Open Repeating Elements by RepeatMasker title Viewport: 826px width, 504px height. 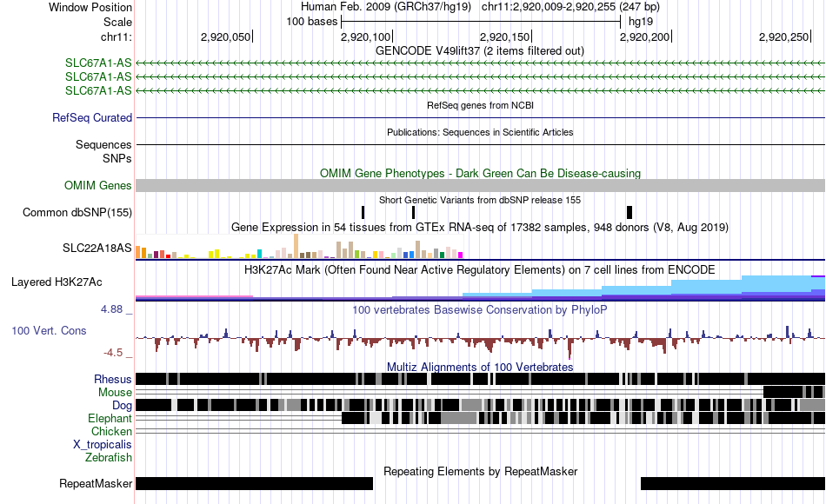coord(480,471)
